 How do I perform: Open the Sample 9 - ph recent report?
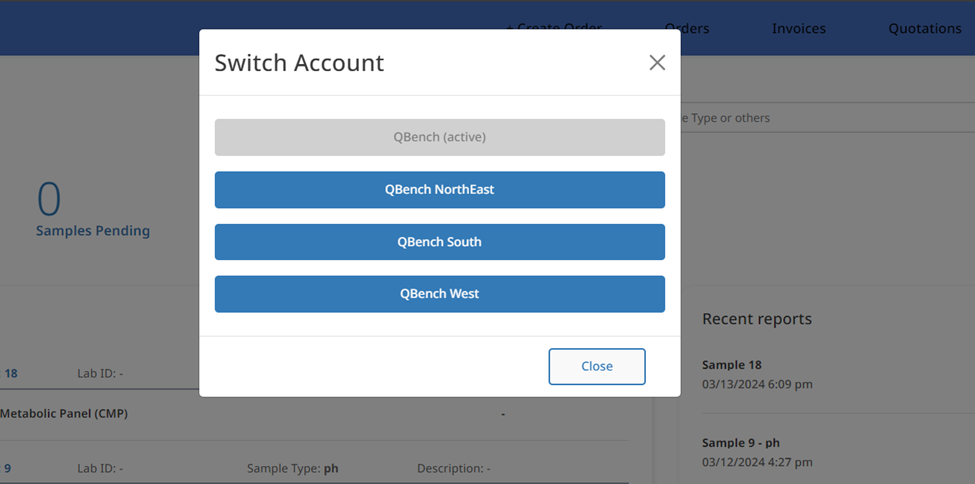[x=740, y=443]
